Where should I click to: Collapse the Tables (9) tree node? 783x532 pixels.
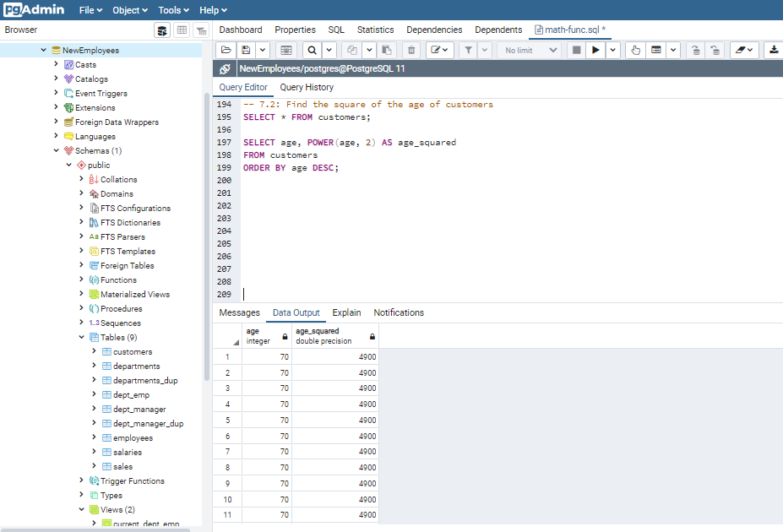tap(81, 337)
